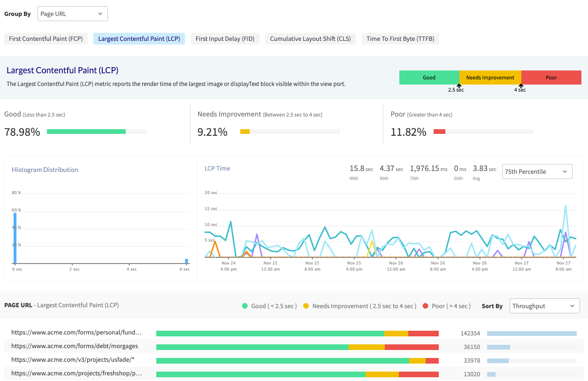The image size is (588, 381).
Task: Click the 99th percentile value 15.8 sec
Action: click(361, 168)
